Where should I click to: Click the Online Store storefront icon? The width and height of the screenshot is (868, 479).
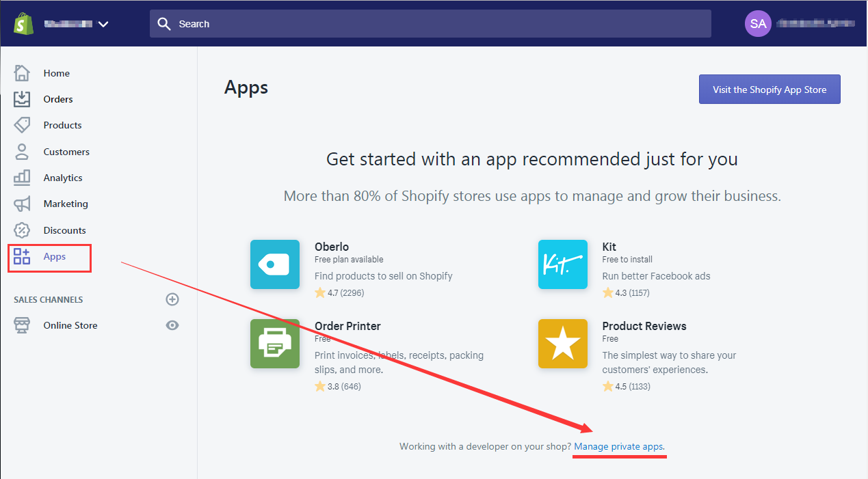click(x=22, y=325)
